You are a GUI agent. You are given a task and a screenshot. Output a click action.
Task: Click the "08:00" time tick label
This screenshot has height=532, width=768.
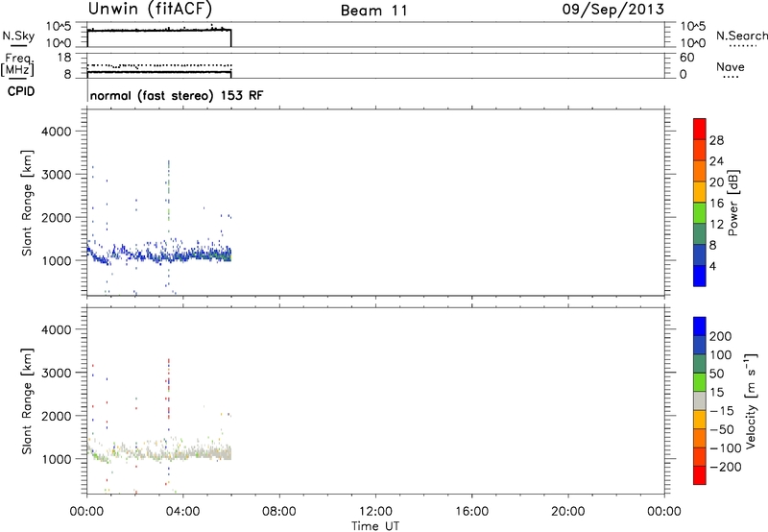click(279, 512)
